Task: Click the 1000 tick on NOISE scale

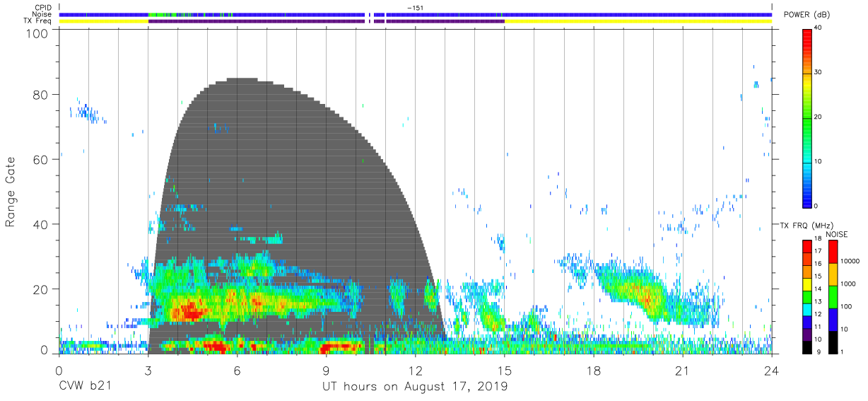Action: coord(849,283)
